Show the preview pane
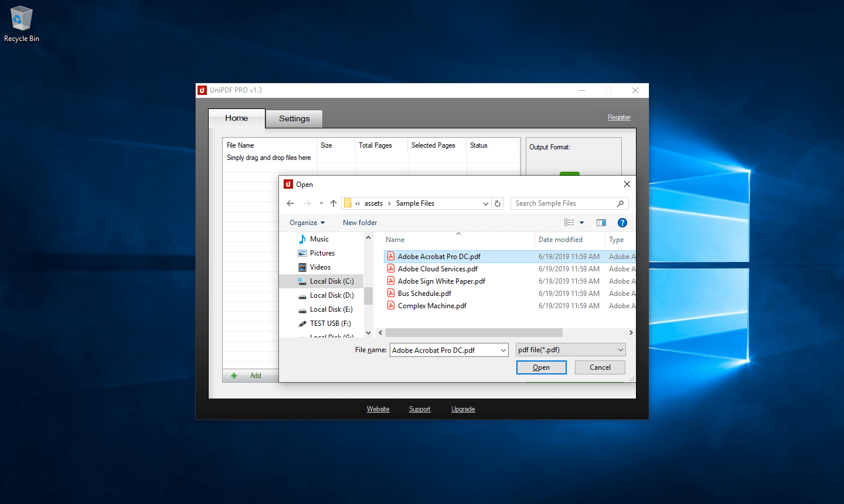The width and height of the screenshot is (844, 504). coord(601,223)
